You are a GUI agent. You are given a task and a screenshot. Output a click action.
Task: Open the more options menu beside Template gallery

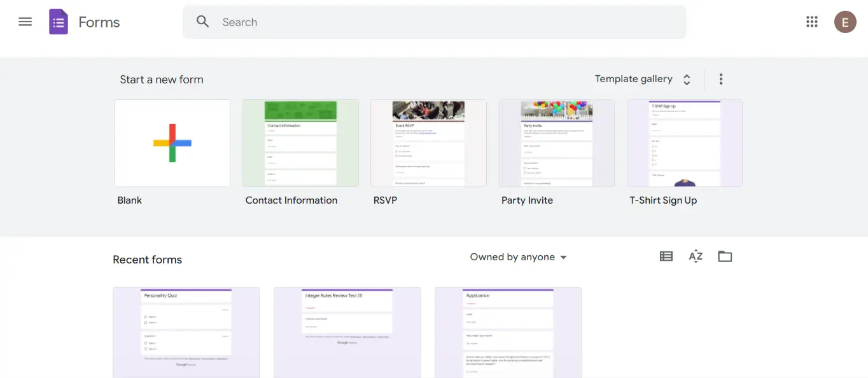pyautogui.click(x=720, y=79)
